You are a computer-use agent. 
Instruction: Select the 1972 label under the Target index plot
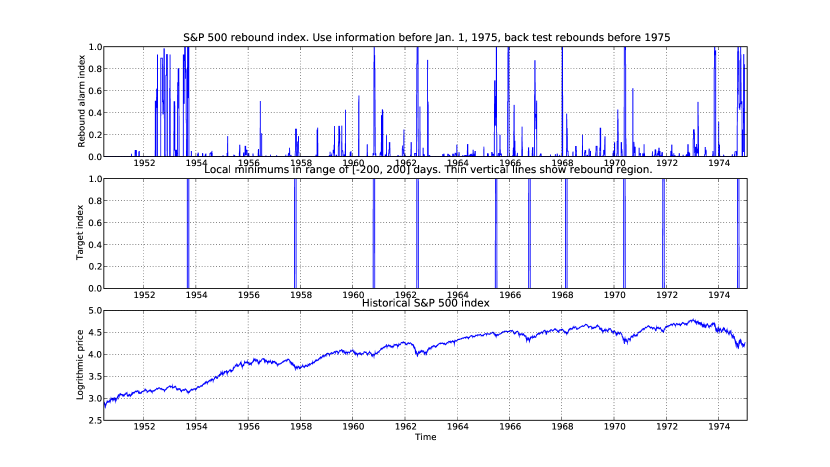[666, 295]
